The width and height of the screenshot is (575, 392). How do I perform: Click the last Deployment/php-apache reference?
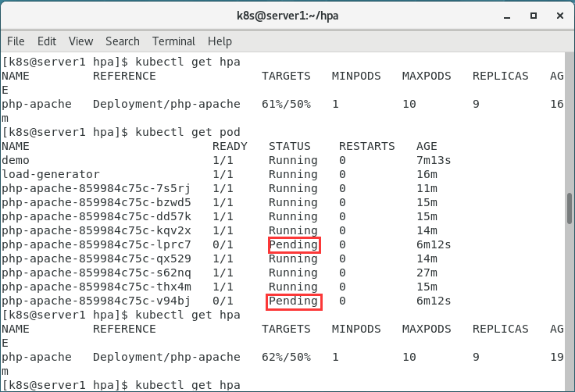(166, 357)
